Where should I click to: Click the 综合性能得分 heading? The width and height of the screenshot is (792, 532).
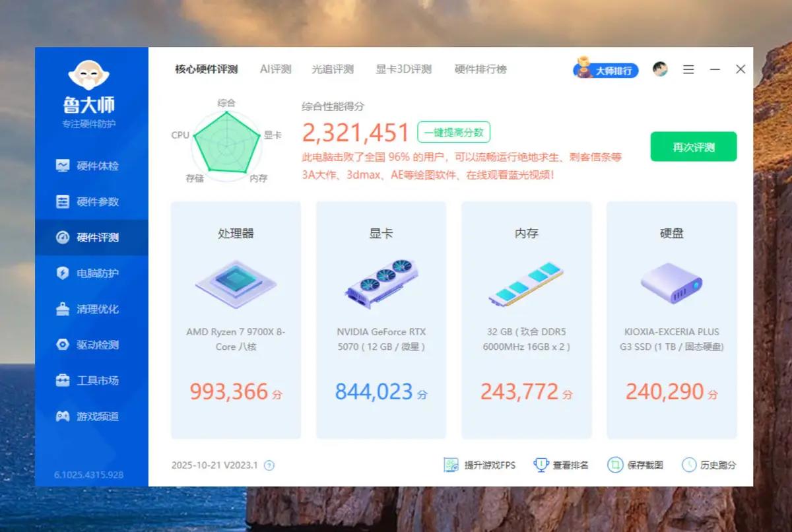(x=333, y=106)
